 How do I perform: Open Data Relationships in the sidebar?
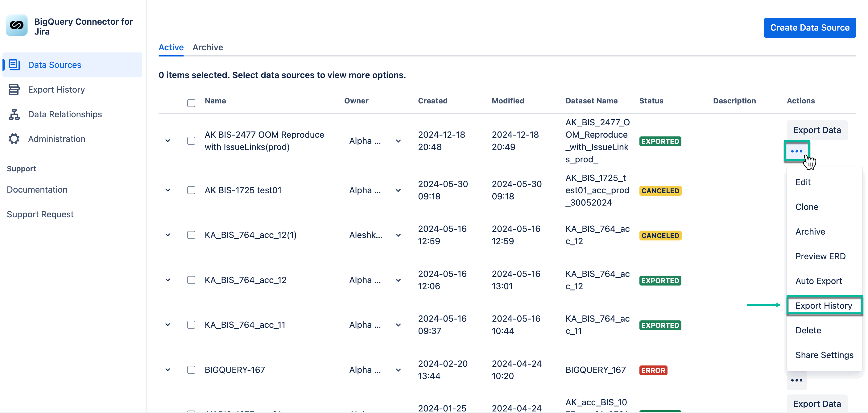pos(72,114)
